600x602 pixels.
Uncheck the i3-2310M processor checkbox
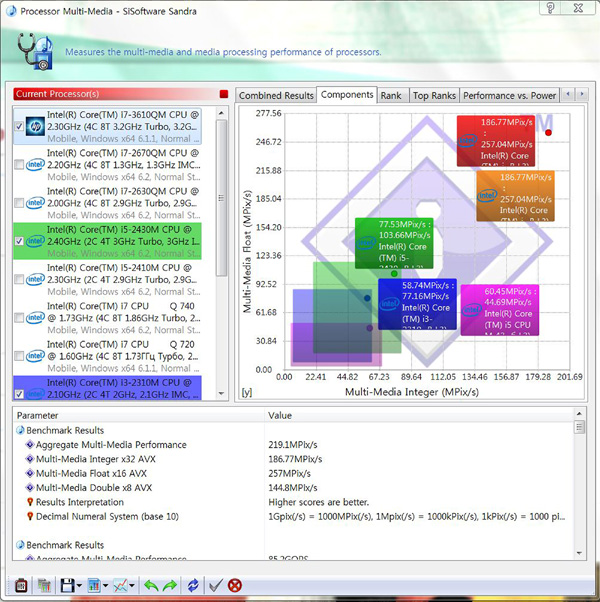click(x=19, y=394)
